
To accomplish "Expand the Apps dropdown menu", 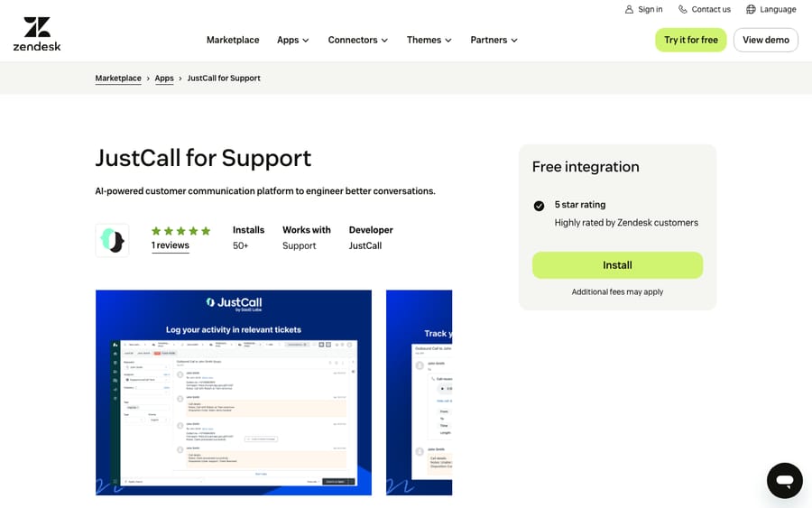I will [x=292, y=40].
